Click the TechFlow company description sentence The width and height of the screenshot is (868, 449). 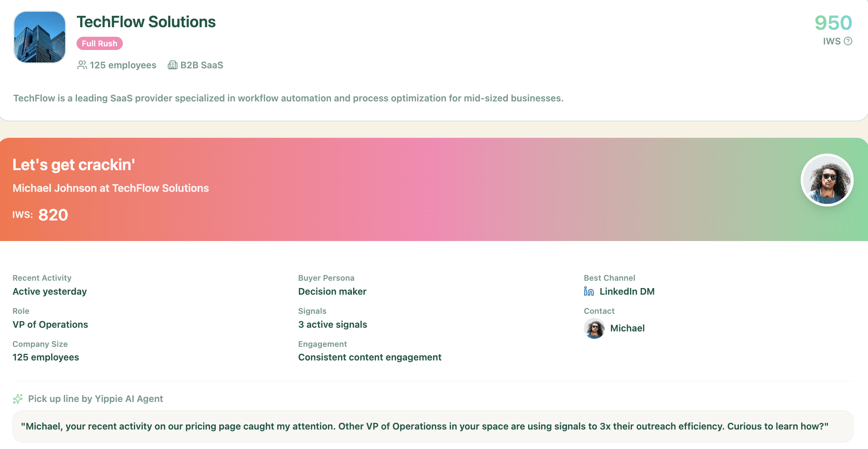coord(288,98)
